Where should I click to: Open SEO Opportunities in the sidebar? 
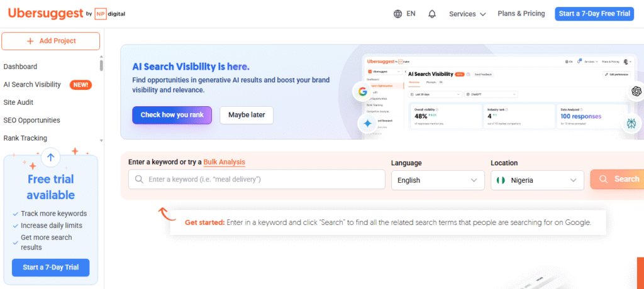click(31, 120)
